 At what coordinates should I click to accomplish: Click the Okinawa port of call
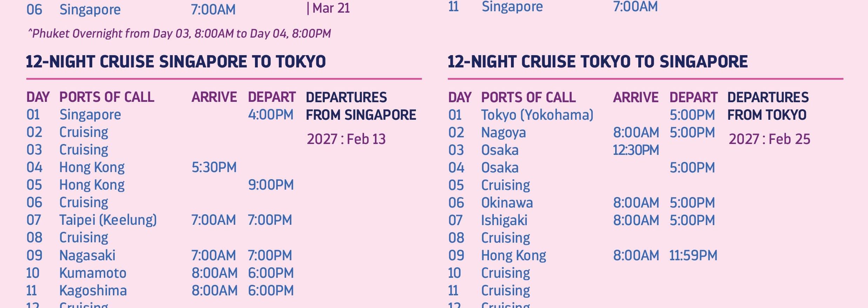(507, 203)
